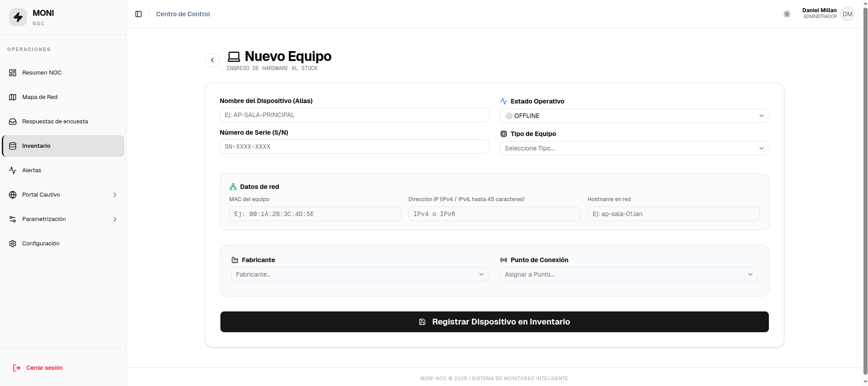Click the Daniel Millan user name
Image resolution: width=868 pixels, height=386 pixels.
[819, 10]
